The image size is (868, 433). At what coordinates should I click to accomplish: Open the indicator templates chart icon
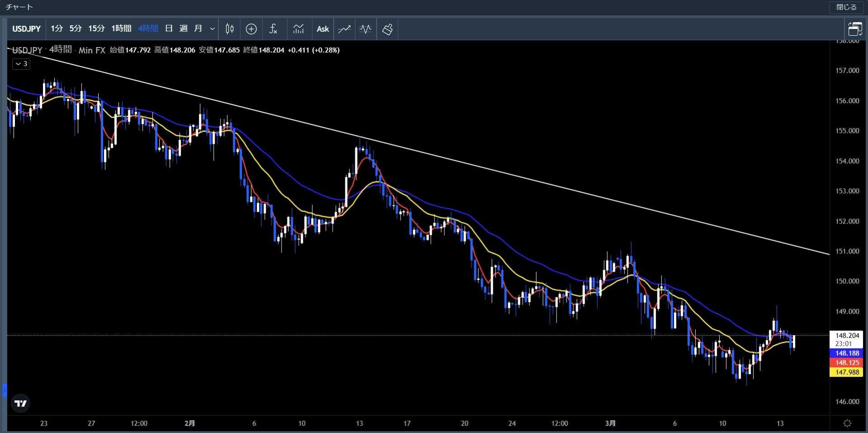pyautogui.click(x=298, y=29)
